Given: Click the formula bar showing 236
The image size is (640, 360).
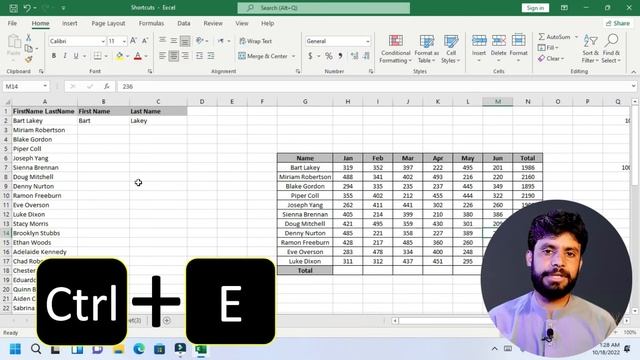Looking at the screenshot, I should [x=375, y=87].
